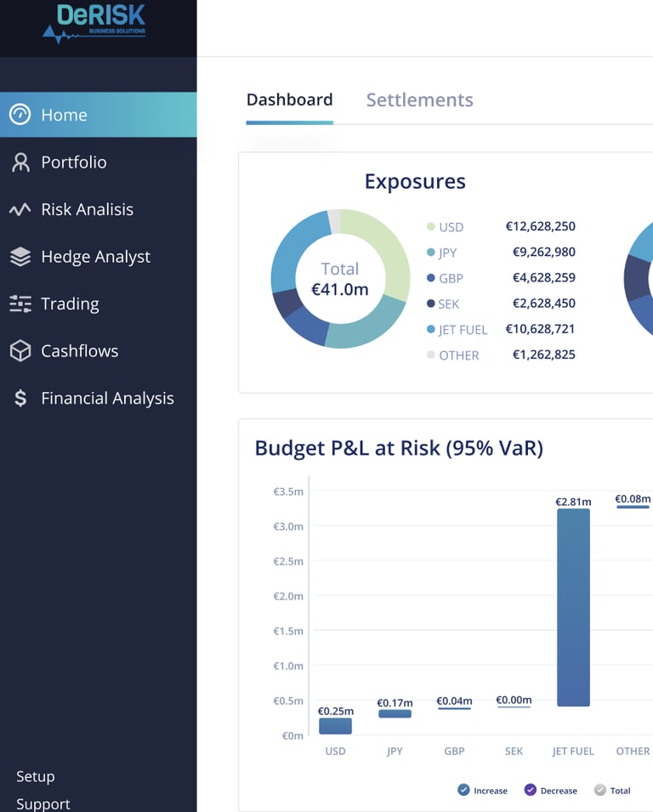Click the €0.08m bar label
Screen dimensions: 653x812
click(x=633, y=499)
